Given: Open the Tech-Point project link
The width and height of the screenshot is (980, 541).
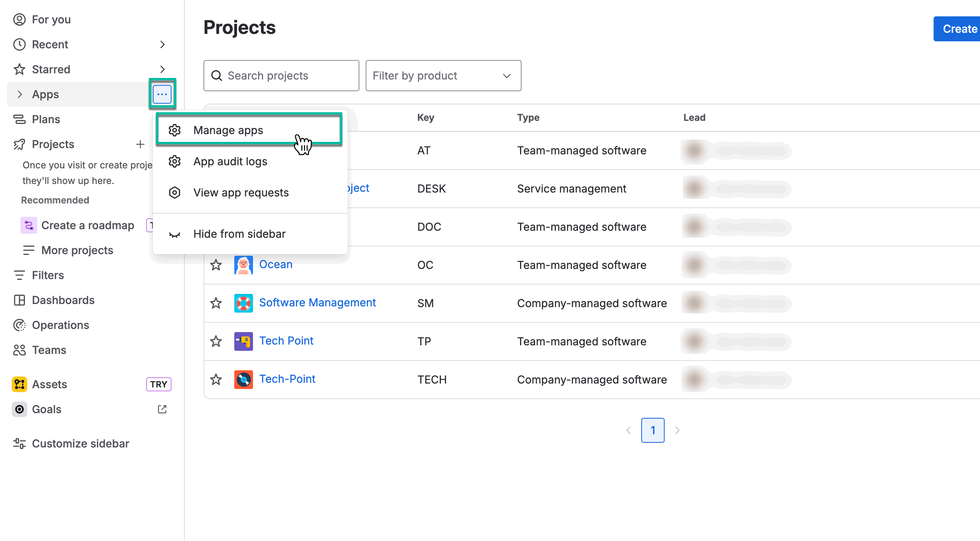Looking at the screenshot, I should click(287, 378).
